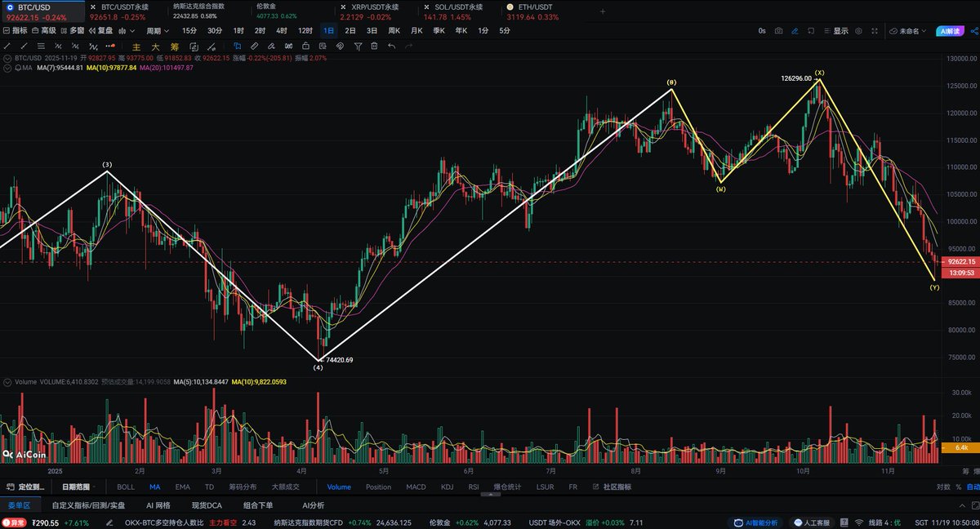
Task: Click the 大 large-order icon
Action: tap(154, 46)
